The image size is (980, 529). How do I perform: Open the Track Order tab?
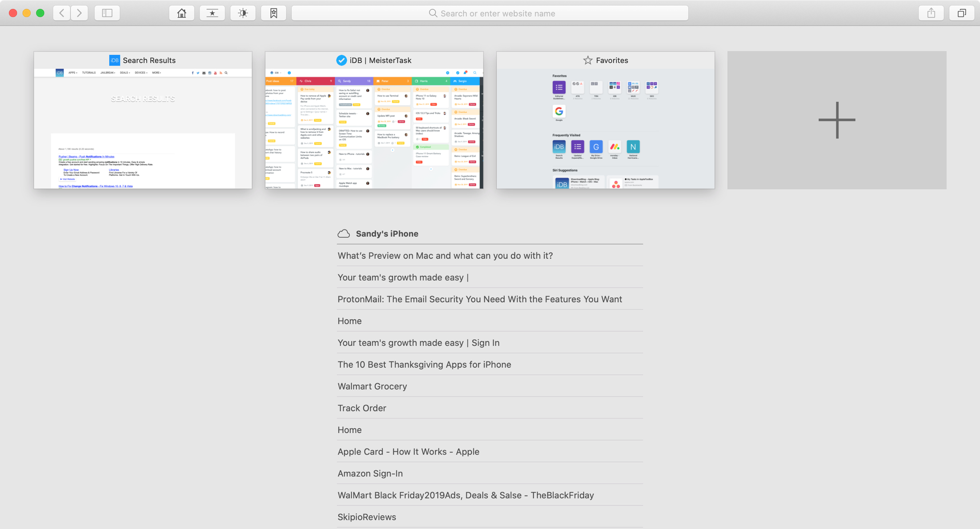coord(490,408)
